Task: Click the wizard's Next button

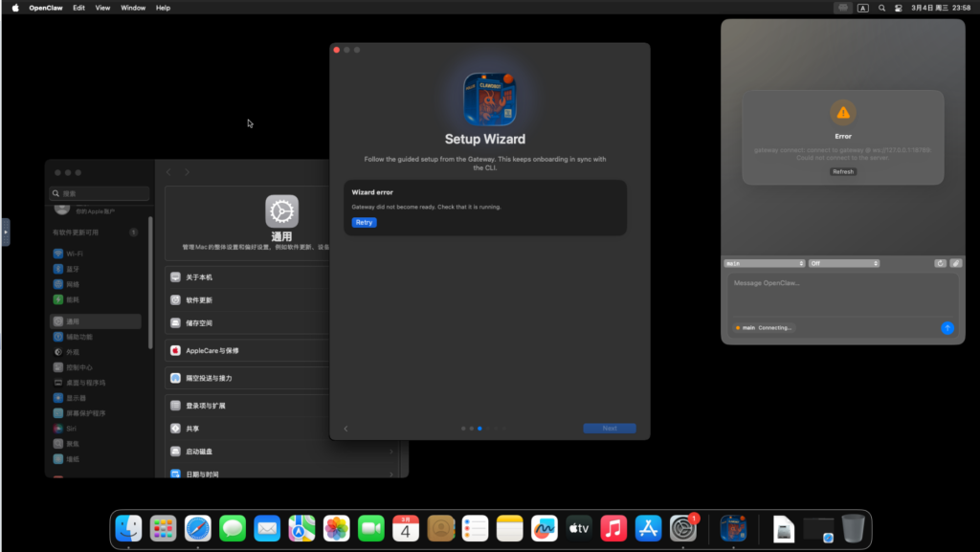Action: click(610, 429)
